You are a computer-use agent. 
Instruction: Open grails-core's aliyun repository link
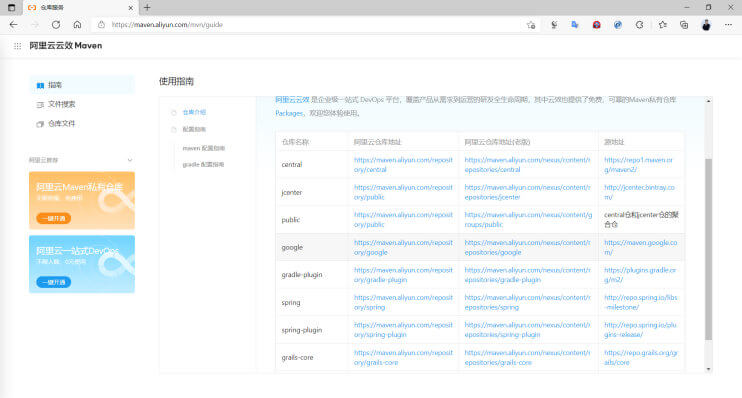pos(403,358)
